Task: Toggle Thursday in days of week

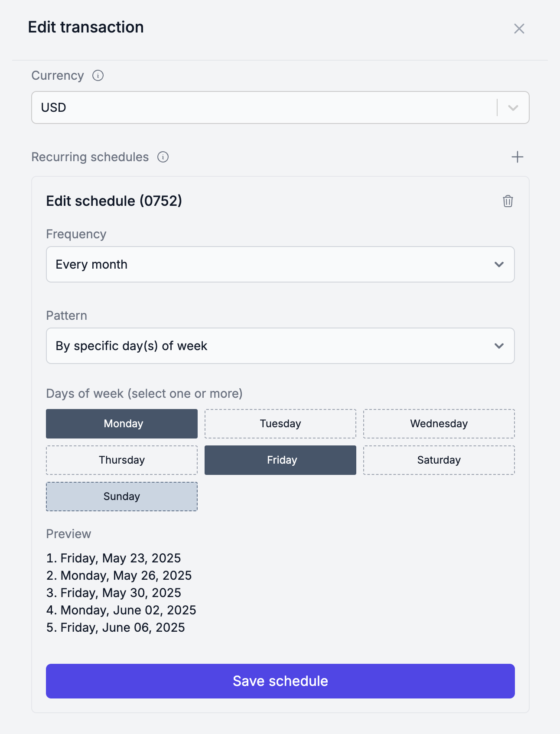Action: 122,460
